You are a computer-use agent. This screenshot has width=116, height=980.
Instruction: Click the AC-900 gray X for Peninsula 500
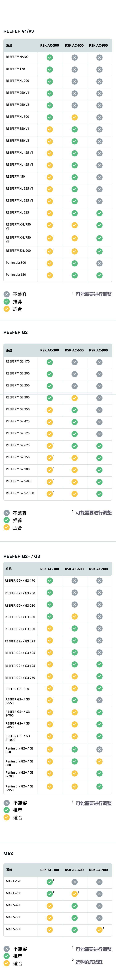(99, 263)
